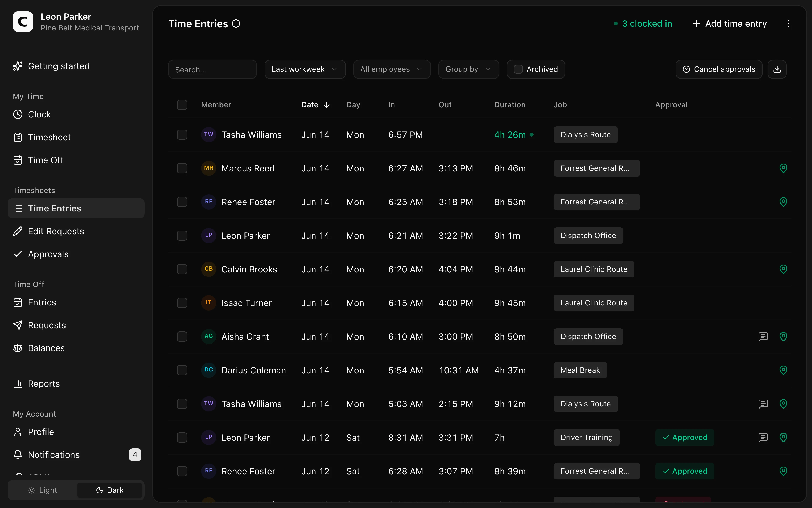812x508 pixels.
Task: Click the 3 clocked in indicator
Action: tap(643, 23)
